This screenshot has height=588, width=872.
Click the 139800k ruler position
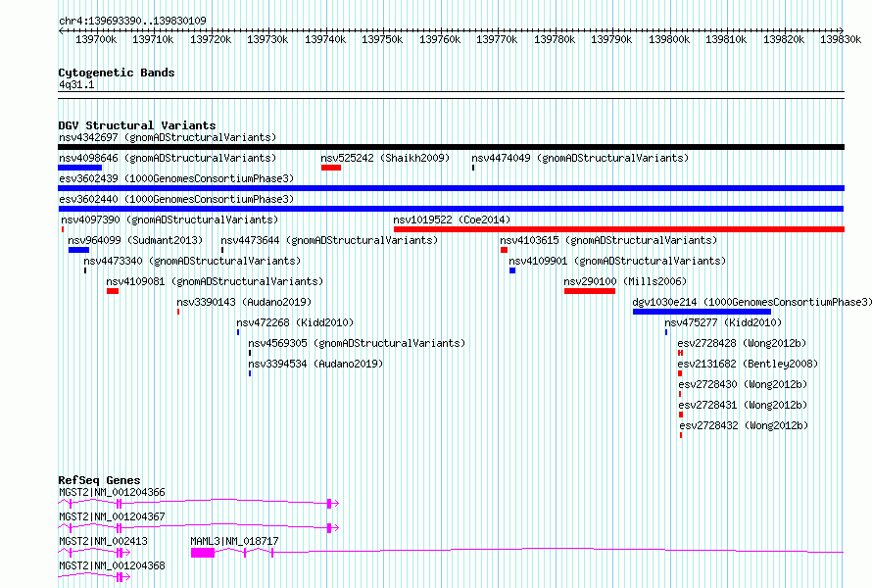(x=669, y=39)
